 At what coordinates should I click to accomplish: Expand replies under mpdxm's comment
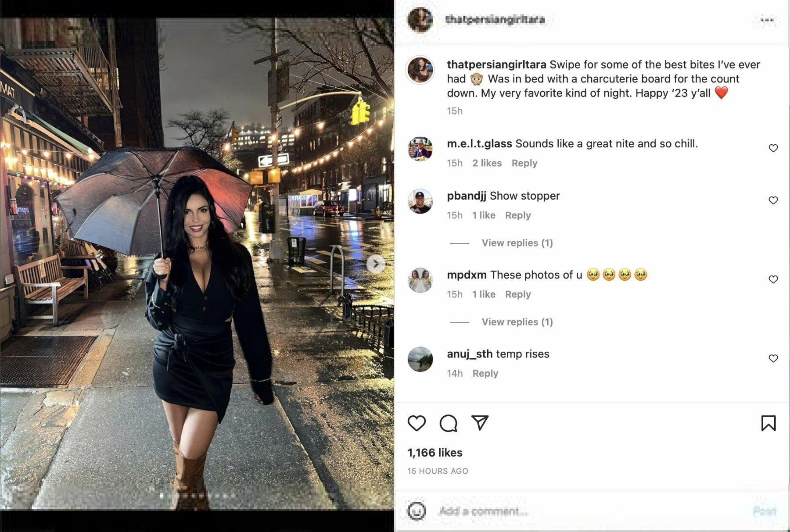[517, 322]
